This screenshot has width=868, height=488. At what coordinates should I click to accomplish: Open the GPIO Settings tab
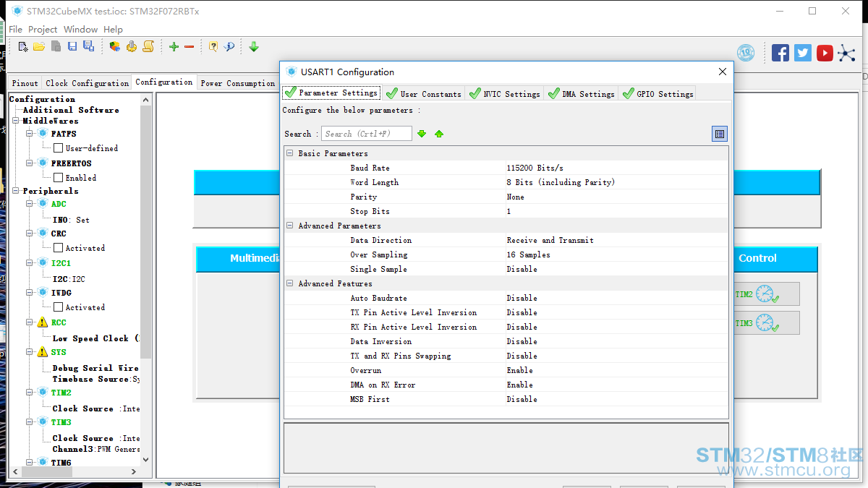pos(658,93)
